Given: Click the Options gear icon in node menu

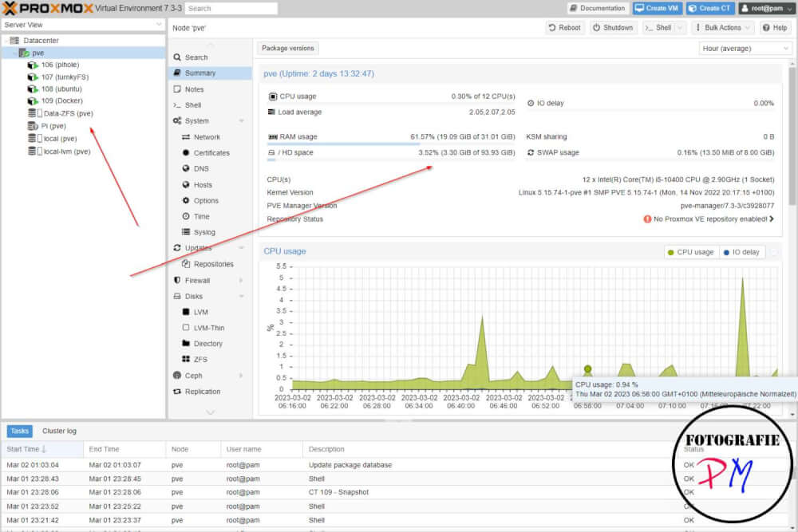Looking at the screenshot, I should (x=186, y=200).
